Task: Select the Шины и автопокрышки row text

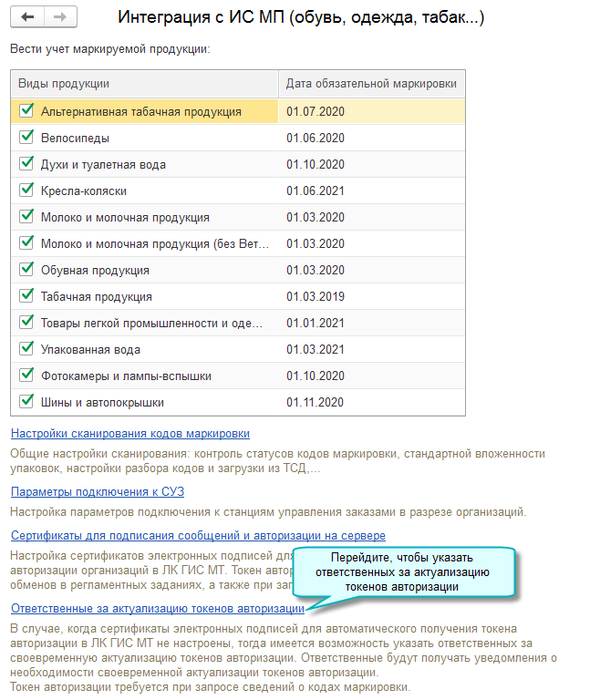Action: (x=102, y=403)
